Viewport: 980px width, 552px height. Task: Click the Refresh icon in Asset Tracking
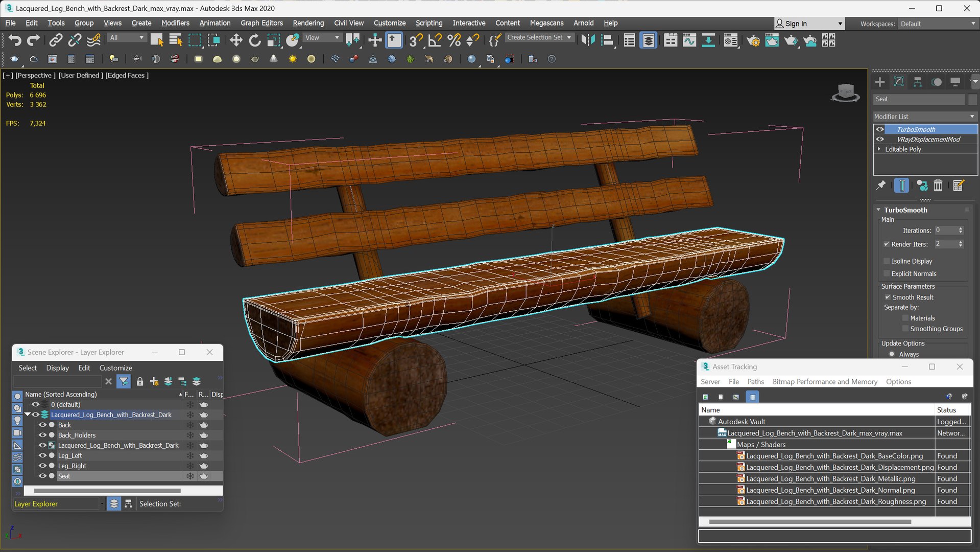click(x=705, y=397)
